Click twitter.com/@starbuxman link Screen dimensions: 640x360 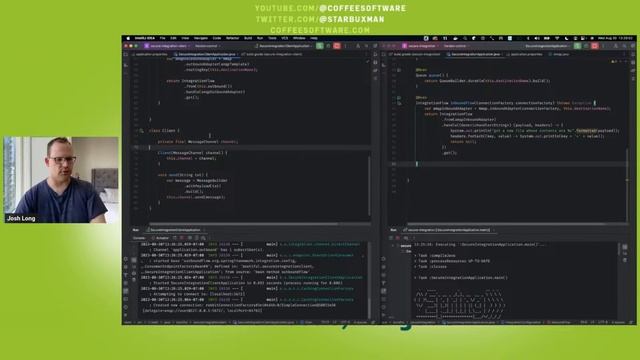tap(320, 19)
